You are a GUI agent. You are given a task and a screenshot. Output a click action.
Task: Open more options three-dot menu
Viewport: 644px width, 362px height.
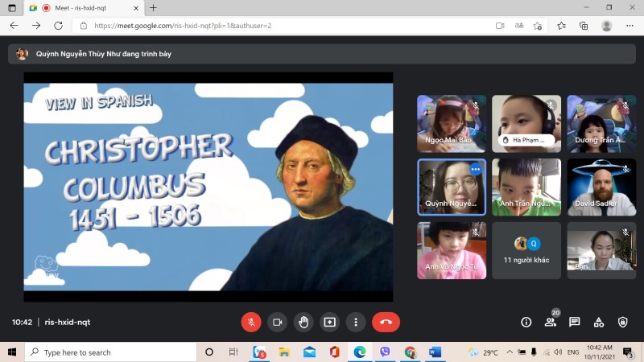356,322
